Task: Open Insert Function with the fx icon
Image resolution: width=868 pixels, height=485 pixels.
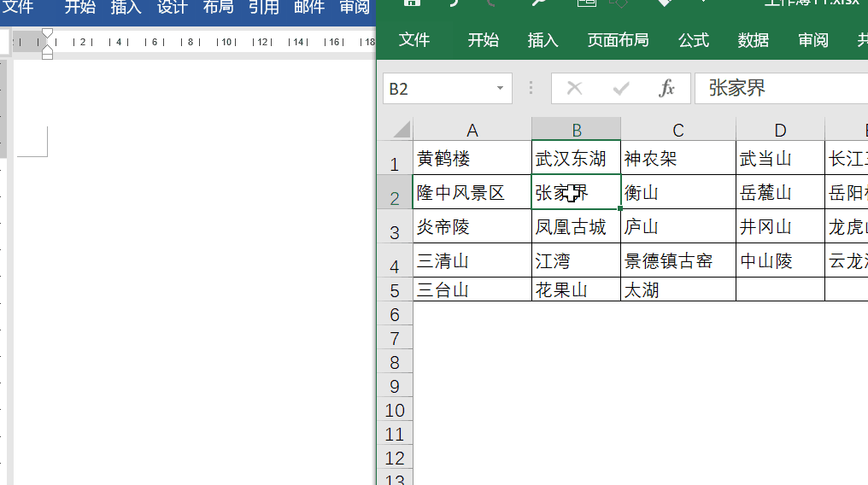Action: (666, 88)
